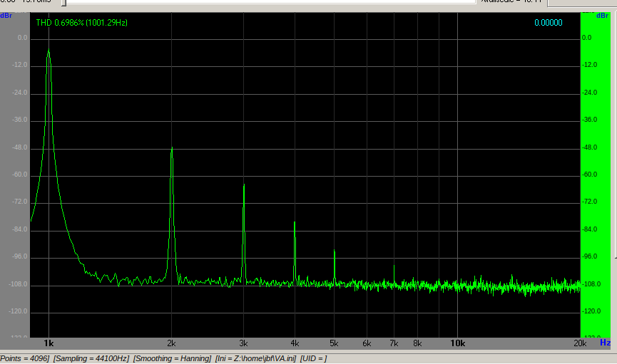The height and width of the screenshot is (364, 617).
Task: Click -72.0 on the green level scale
Action: click(589, 202)
